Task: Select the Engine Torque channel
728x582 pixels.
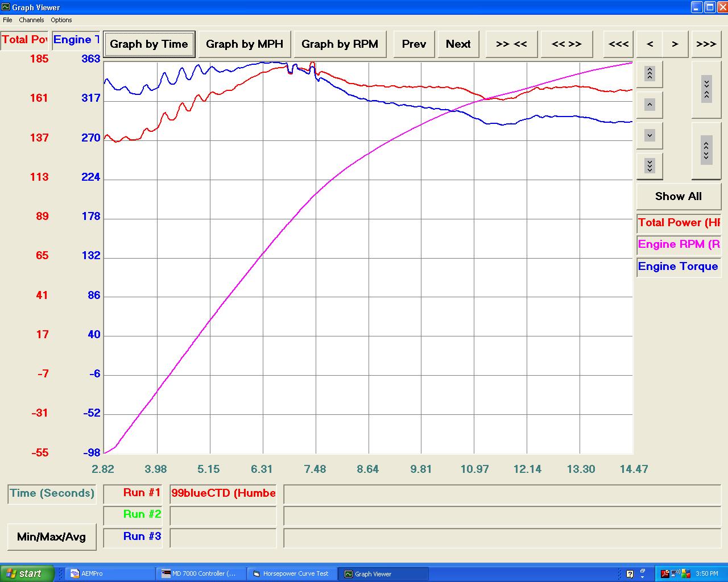Action: tap(679, 267)
